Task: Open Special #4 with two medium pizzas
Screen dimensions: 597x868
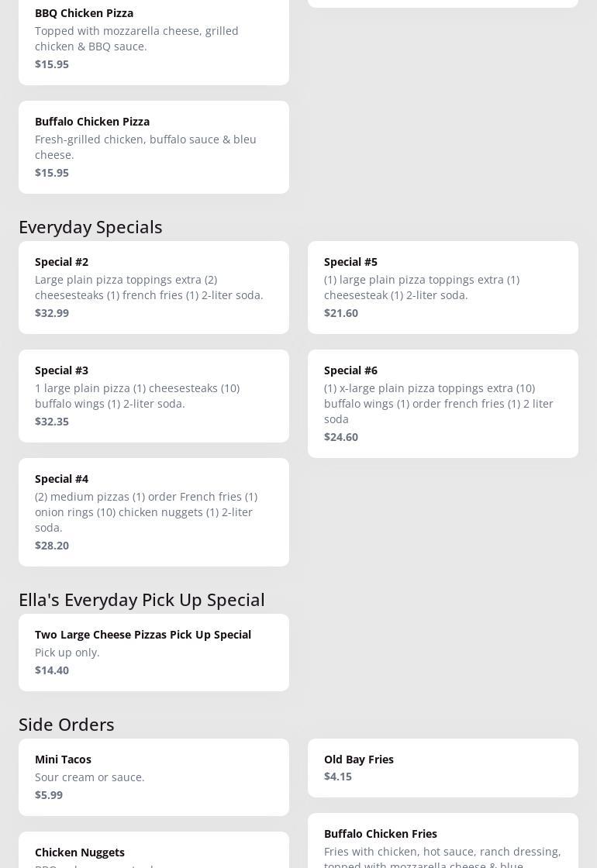Action: coord(154,511)
